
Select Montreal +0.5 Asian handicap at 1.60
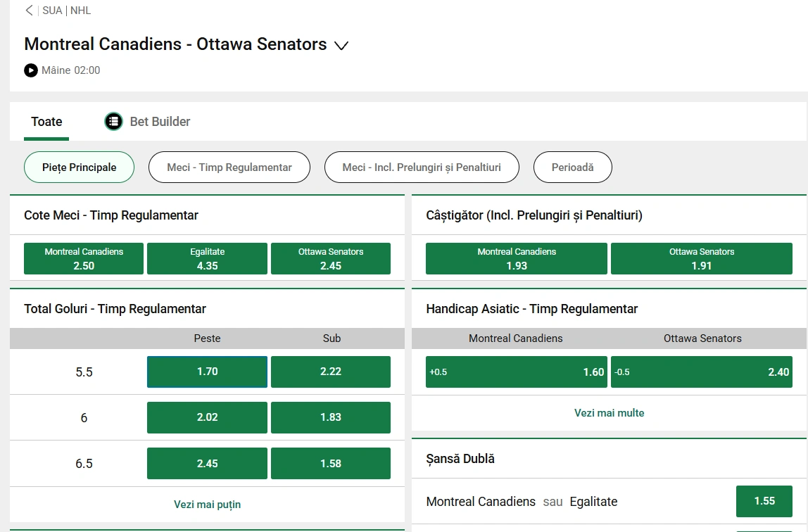516,372
